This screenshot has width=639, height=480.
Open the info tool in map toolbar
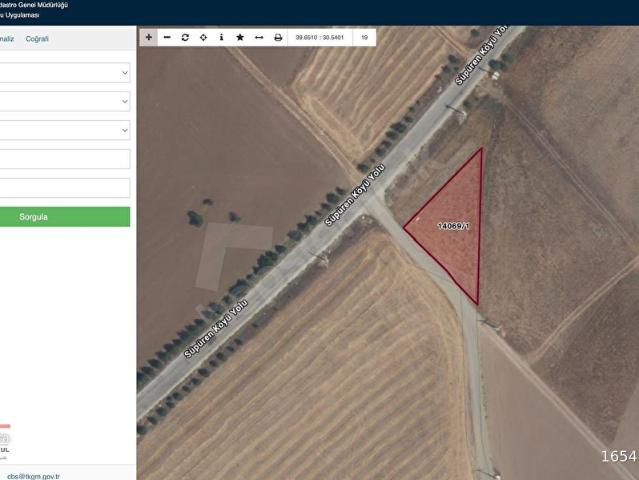pos(221,37)
